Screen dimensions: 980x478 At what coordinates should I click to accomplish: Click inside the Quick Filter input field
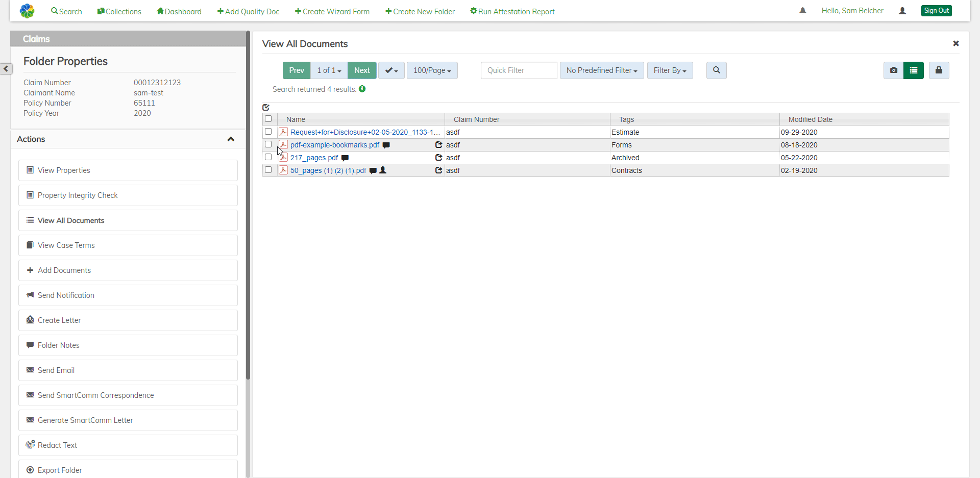pos(519,70)
